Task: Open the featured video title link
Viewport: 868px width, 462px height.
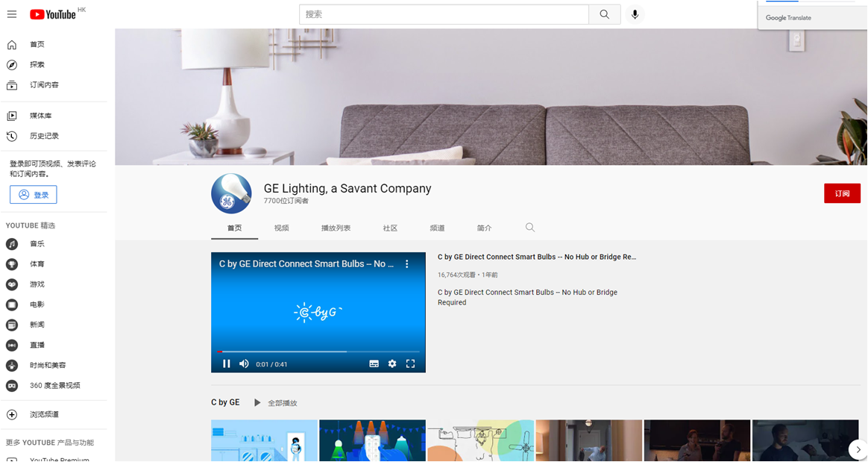Action: [537, 257]
